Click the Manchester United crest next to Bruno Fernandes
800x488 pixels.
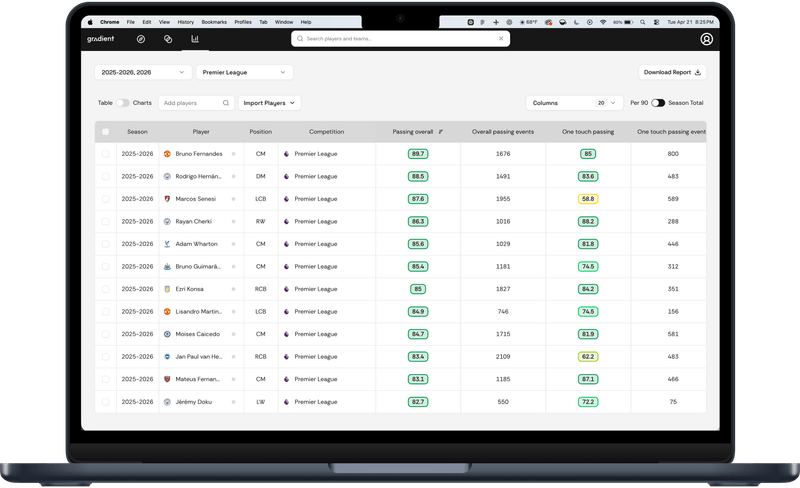pyautogui.click(x=167, y=154)
